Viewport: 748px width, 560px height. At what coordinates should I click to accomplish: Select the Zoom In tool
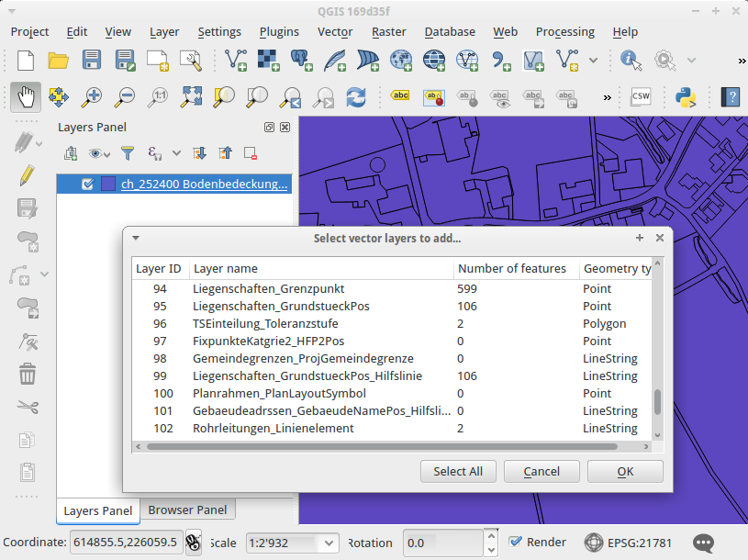91,96
